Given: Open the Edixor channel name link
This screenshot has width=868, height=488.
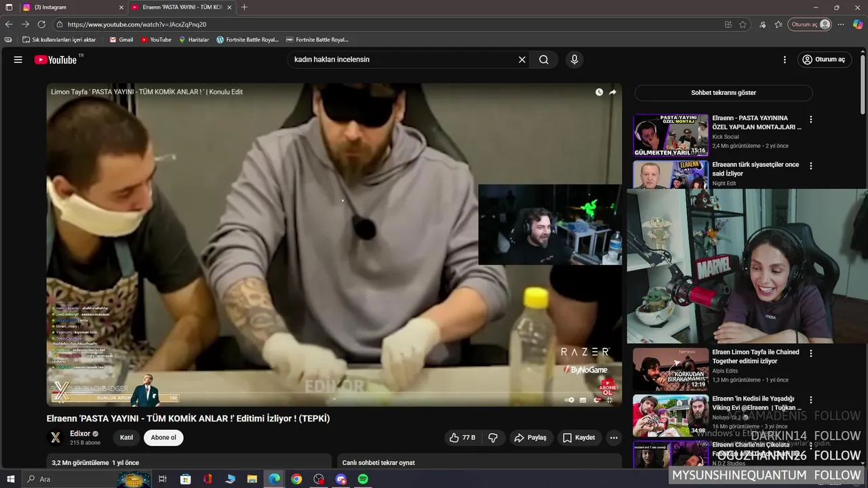Looking at the screenshot, I should 80,434.
